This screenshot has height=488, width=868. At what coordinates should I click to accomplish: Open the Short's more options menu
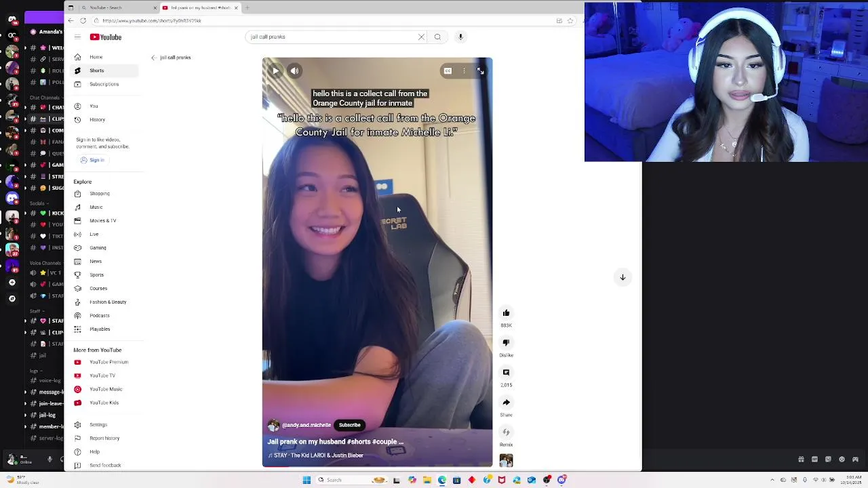pos(464,70)
